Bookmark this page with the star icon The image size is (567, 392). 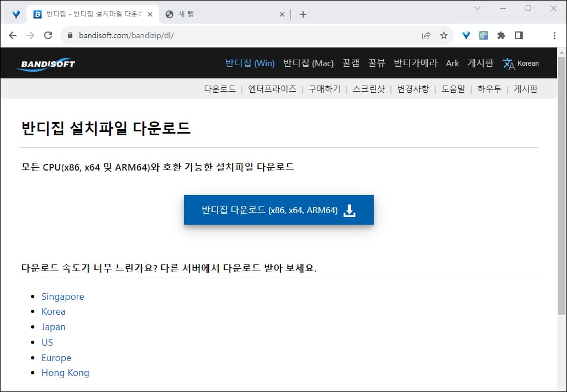tap(443, 34)
